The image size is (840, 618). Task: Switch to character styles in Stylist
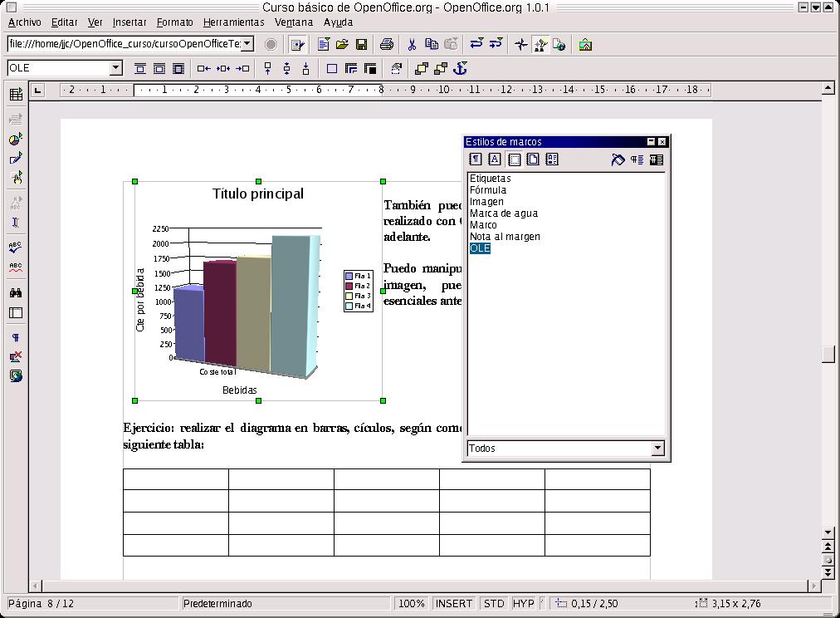(495, 159)
